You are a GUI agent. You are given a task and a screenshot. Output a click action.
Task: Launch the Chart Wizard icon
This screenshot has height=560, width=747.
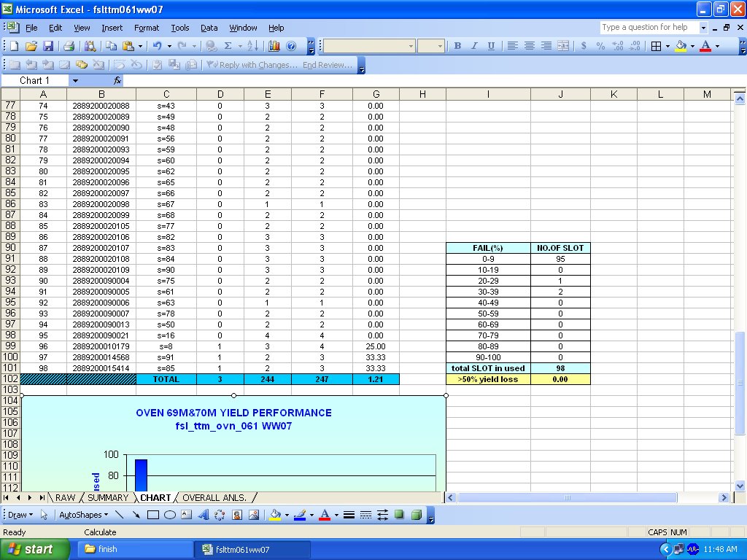click(274, 46)
